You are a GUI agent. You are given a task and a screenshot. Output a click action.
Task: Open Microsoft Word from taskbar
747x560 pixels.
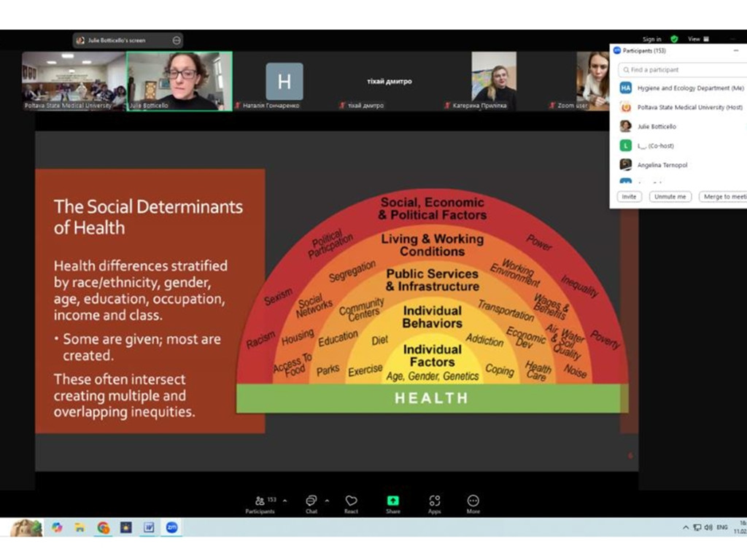point(149,528)
